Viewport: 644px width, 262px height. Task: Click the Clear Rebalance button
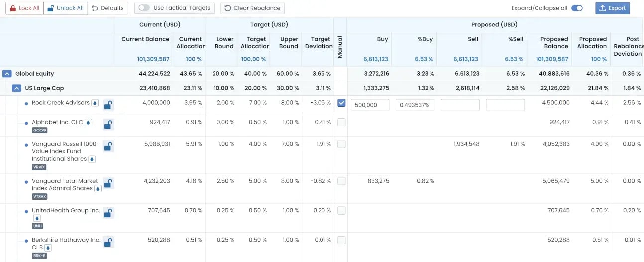pyautogui.click(x=252, y=8)
